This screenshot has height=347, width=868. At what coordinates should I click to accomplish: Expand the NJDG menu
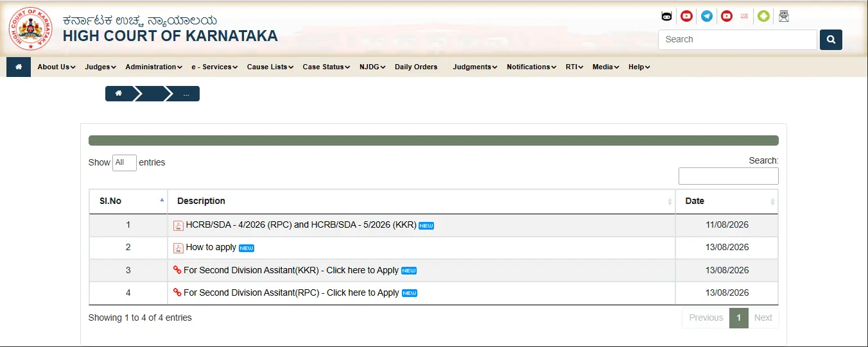(372, 67)
